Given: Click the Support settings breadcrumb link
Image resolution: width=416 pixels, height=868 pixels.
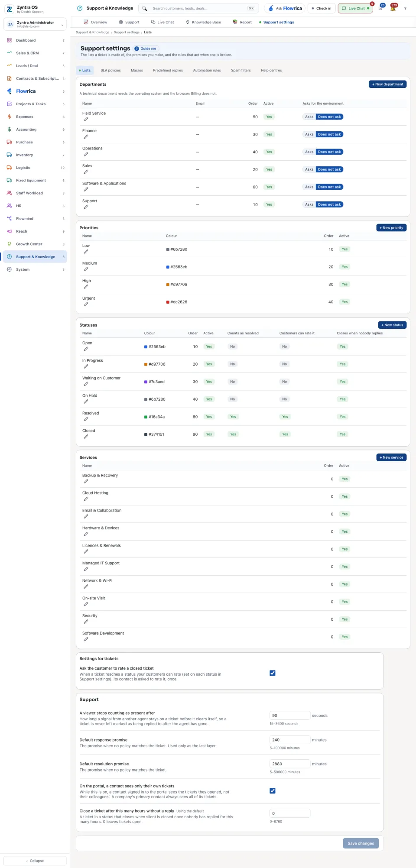Looking at the screenshot, I should tap(127, 32).
